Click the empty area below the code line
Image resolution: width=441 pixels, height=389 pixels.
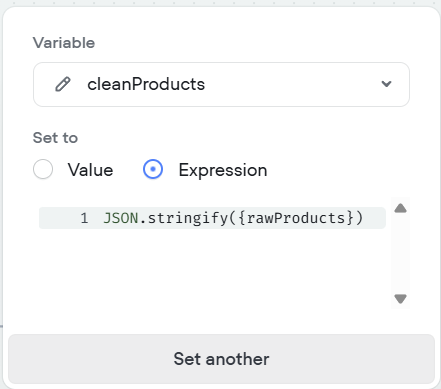coord(212,270)
